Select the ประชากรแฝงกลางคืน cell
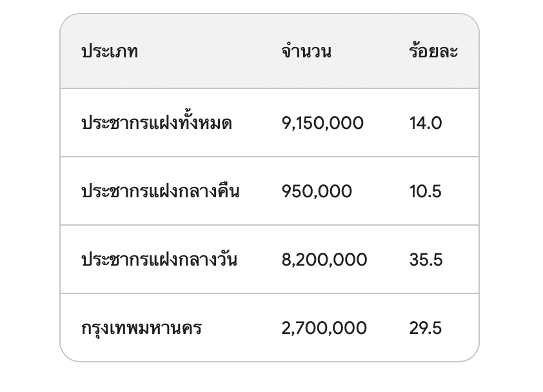Screen dimensions: 543x392 (x=161, y=191)
